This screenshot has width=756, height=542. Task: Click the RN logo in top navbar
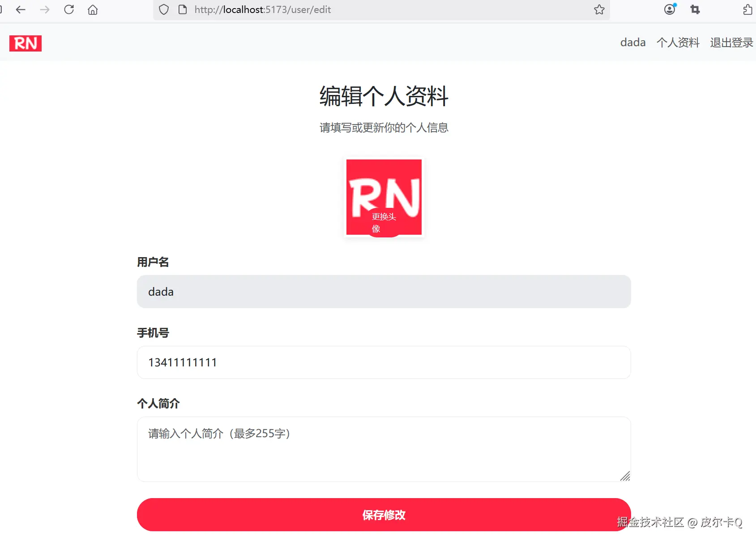(25, 43)
